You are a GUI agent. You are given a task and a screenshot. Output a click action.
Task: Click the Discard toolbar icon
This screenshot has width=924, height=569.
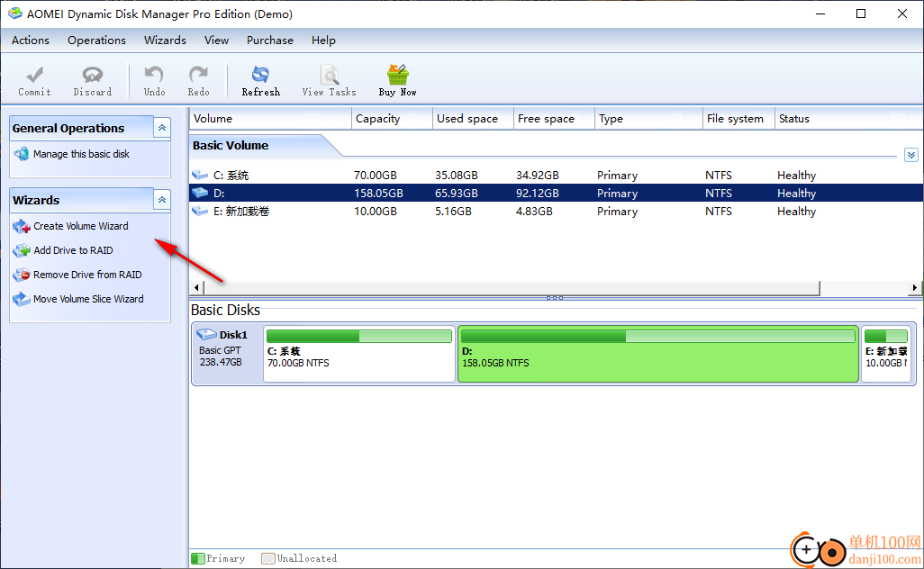(93, 75)
